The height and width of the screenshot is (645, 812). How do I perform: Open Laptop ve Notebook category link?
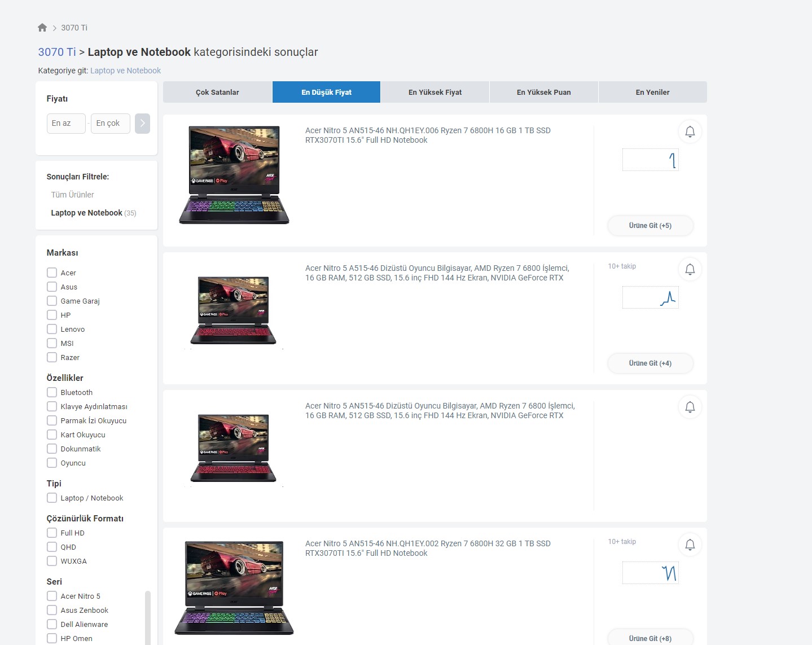(125, 71)
